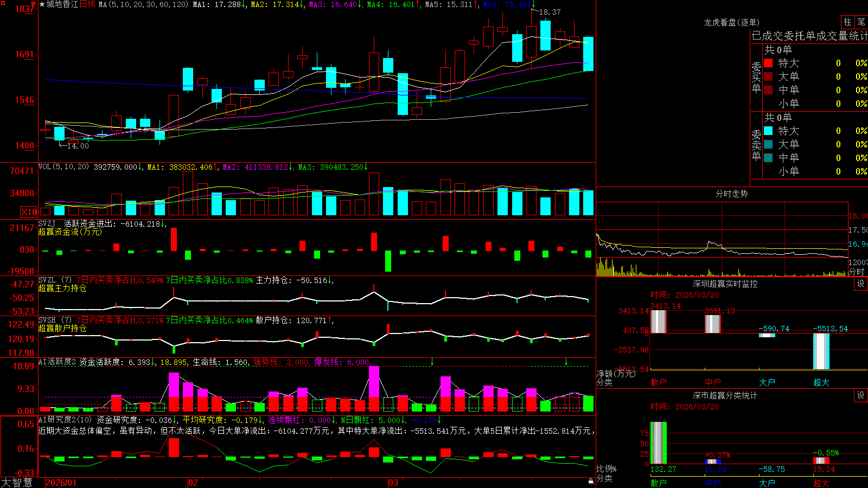Image resolution: width=868 pixels, height=488 pixels.
Task: Click the dark red 大单 buy-order swatch
Action: tap(768, 76)
